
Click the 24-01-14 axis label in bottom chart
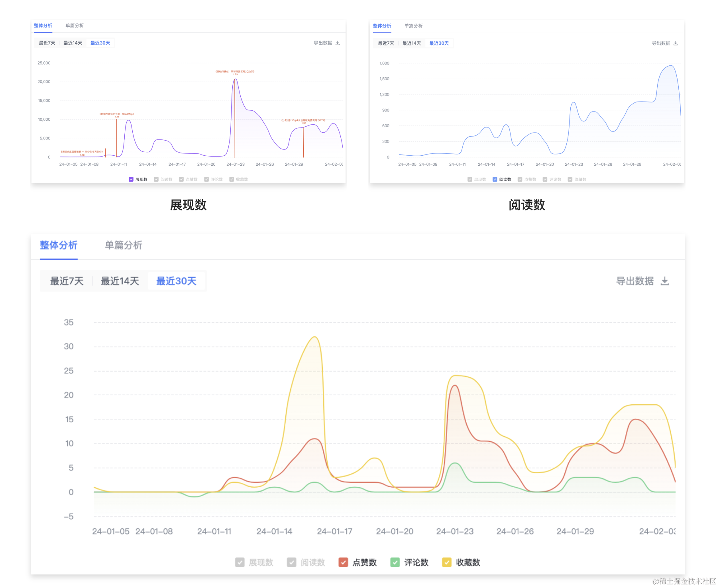coord(274,531)
